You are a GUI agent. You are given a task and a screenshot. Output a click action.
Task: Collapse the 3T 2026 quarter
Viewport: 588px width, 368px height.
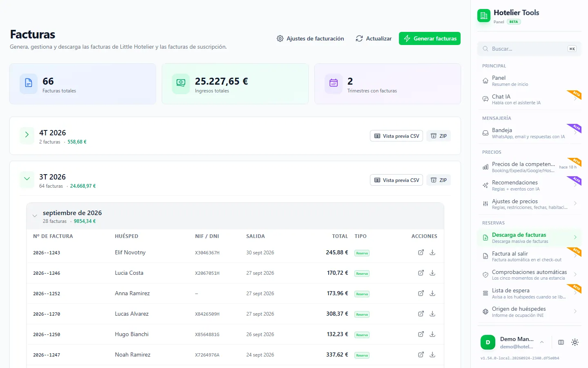[27, 179]
